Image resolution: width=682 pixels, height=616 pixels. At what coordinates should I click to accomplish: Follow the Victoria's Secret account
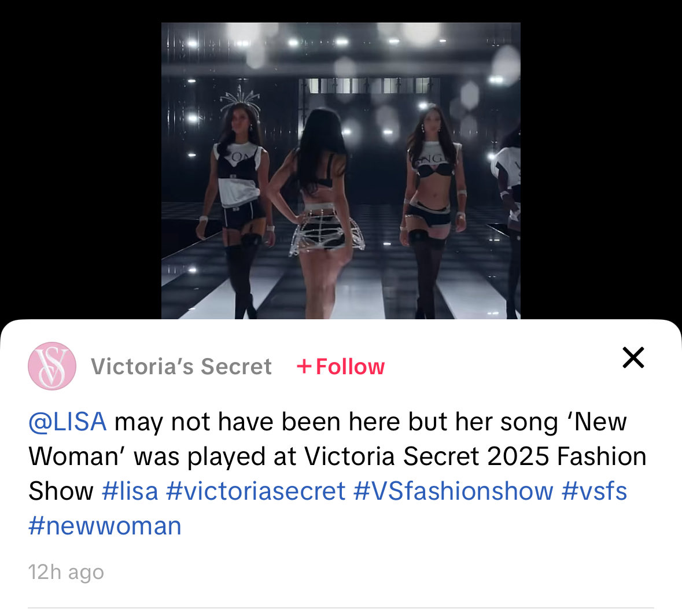coord(341,367)
